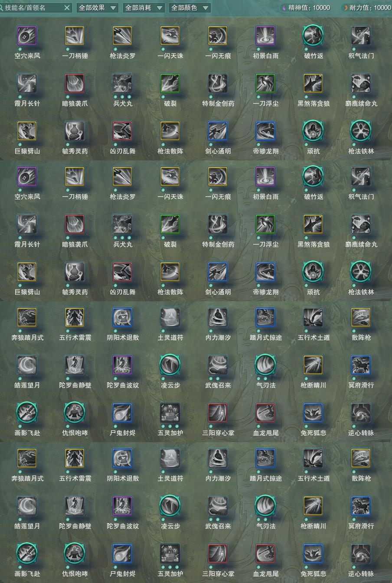The image size is (392, 583).
Task: Select the second (lower) 空穴来风 skill icon
Action: coord(27,176)
